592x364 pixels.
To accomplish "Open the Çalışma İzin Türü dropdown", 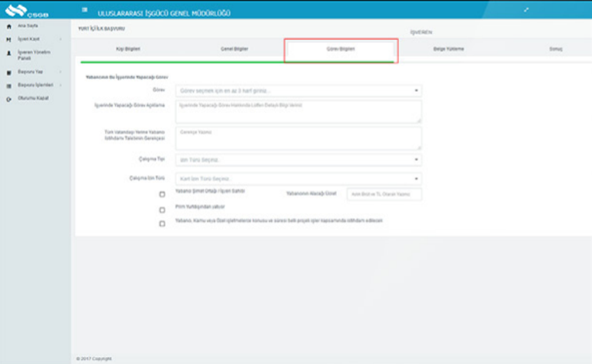I will pyautogui.click(x=298, y=179).
